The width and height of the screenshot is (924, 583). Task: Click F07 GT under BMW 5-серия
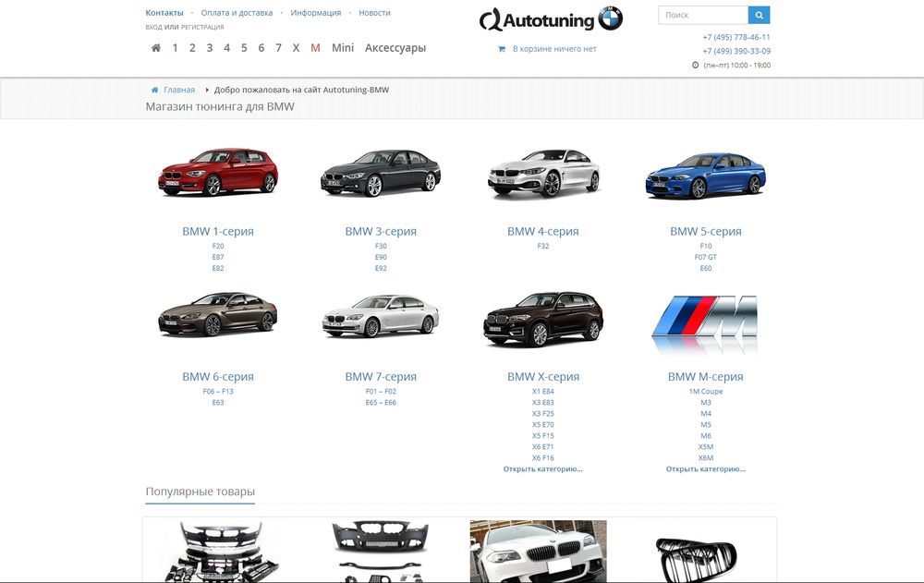click(x=706, y=257)
